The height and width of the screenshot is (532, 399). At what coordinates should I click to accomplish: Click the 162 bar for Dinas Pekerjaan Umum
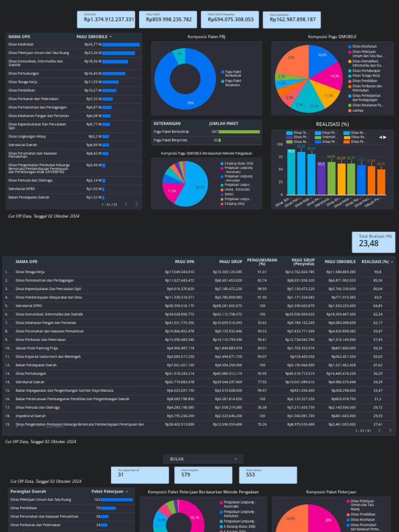117,500
